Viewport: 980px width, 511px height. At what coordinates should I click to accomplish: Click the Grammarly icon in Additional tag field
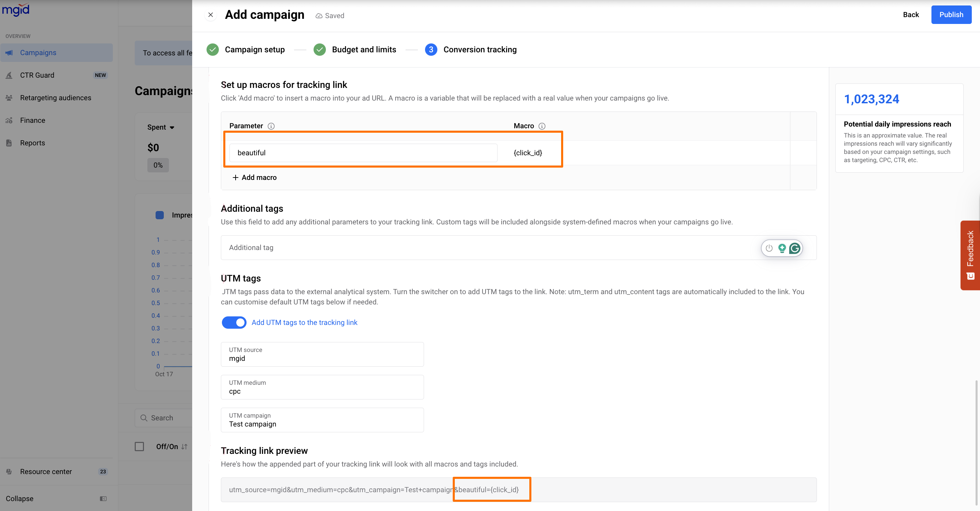pyautogui.click(x=794, y=248)
